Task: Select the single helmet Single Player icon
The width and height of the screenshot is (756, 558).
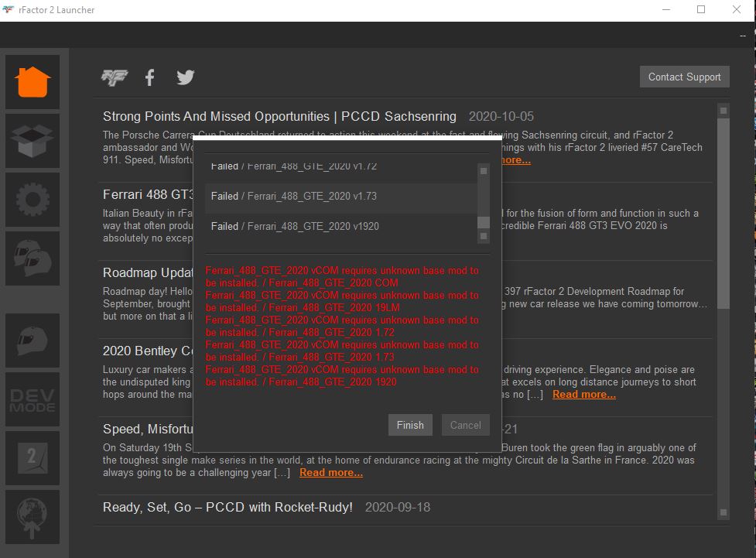Action: [32, 341]
